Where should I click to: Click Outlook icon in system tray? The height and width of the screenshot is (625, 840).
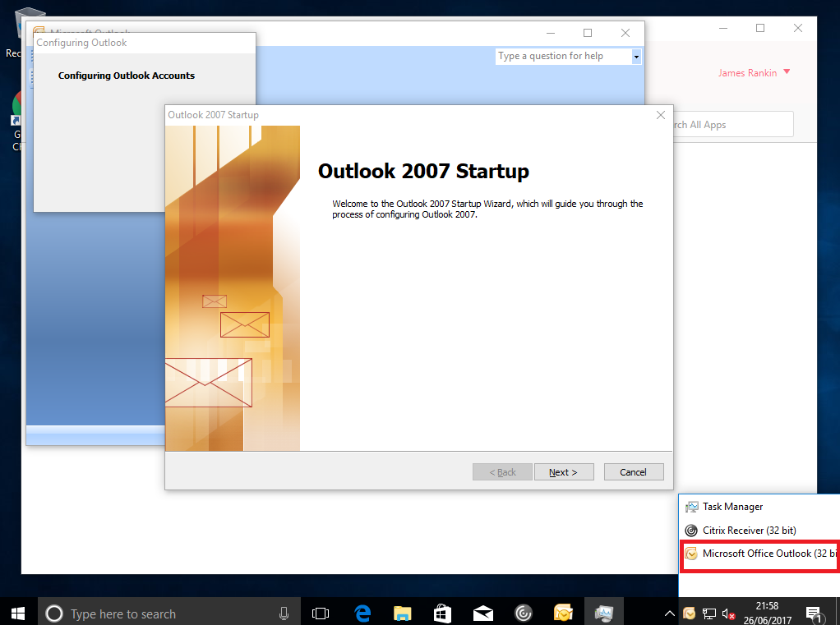[690, 614]
